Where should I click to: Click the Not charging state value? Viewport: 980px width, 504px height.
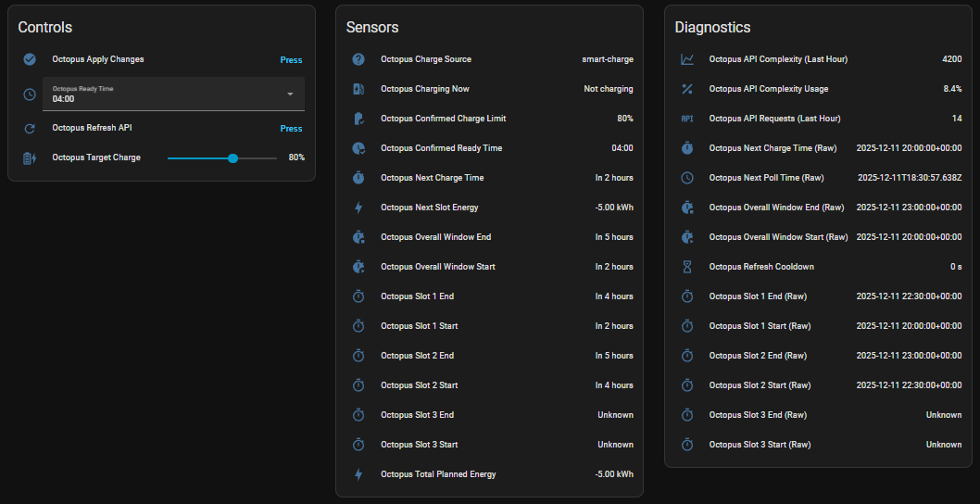point(609,89)
